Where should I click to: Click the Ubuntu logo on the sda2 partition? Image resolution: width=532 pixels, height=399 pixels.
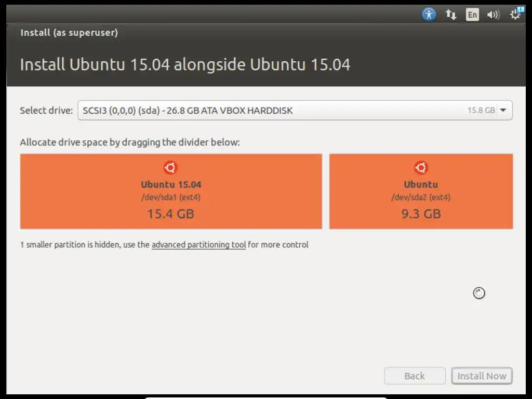(421, 168)
